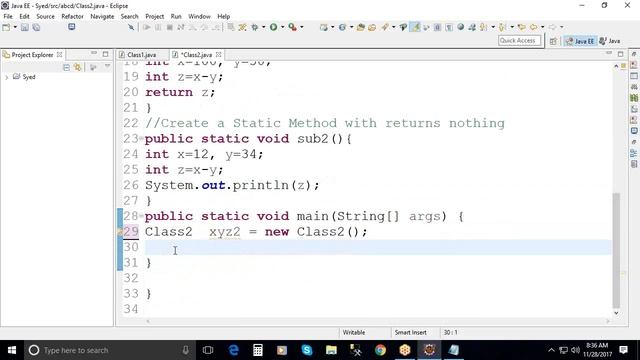
Task: Collapse the main method fold on line 28
Action: (x=141, y=216)
